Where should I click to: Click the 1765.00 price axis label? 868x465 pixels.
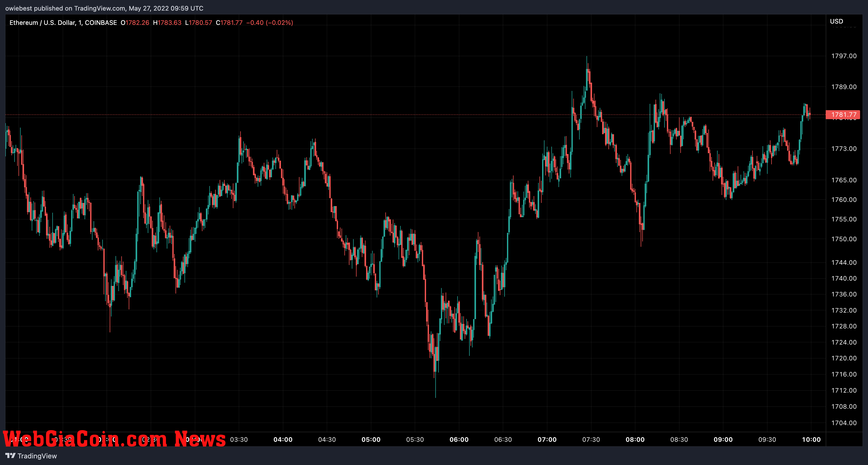click(844, 180)
